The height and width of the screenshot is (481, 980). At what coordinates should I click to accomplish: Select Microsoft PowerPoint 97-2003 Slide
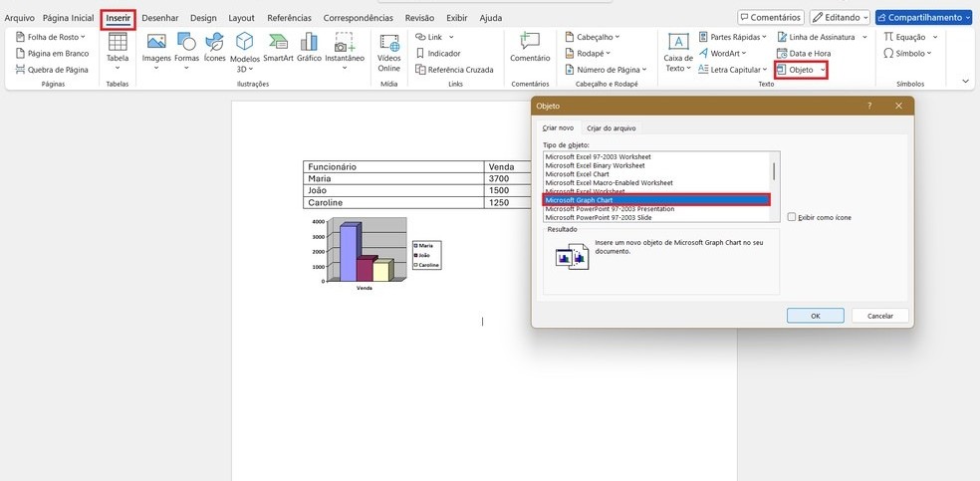(x=599, y=217)
